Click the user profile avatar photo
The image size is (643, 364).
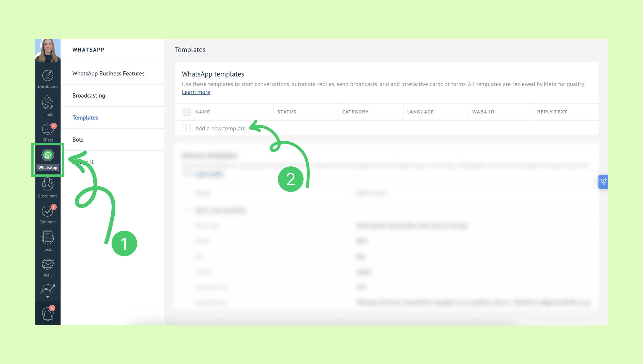tap(48, 51)
